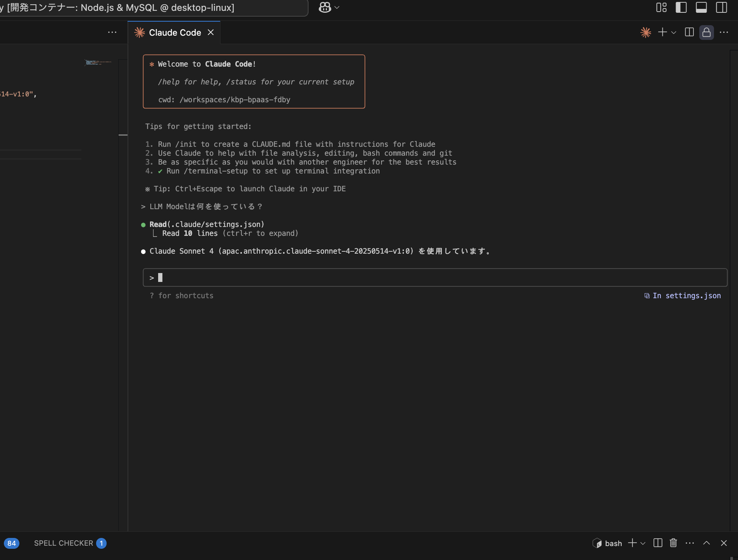Open the problems count badge 84

tap(12, 543)
